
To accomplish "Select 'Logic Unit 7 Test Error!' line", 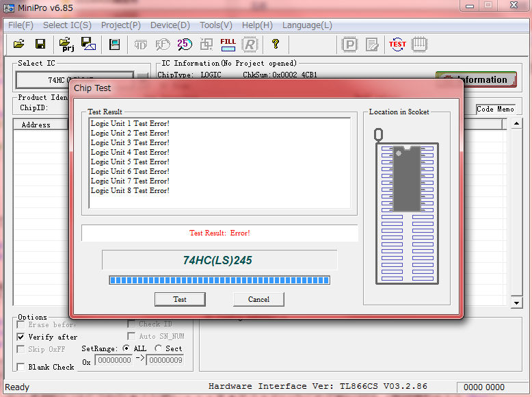I will 130,181.
